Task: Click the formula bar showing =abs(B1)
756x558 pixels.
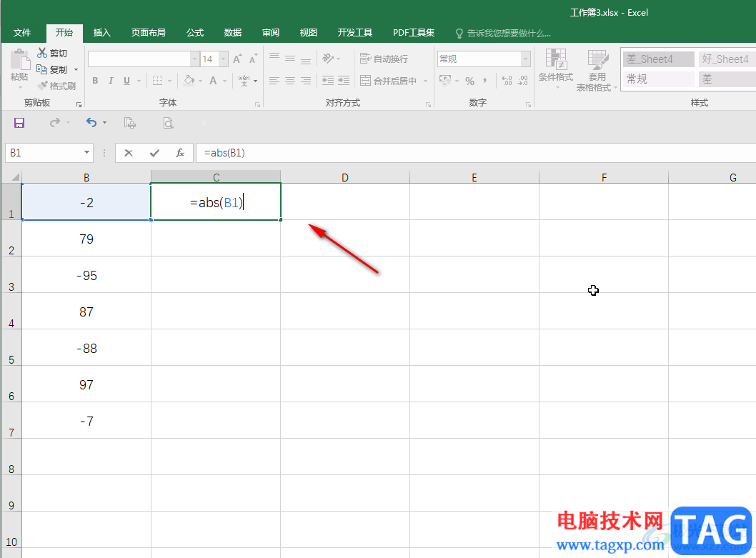Action: 475,153
